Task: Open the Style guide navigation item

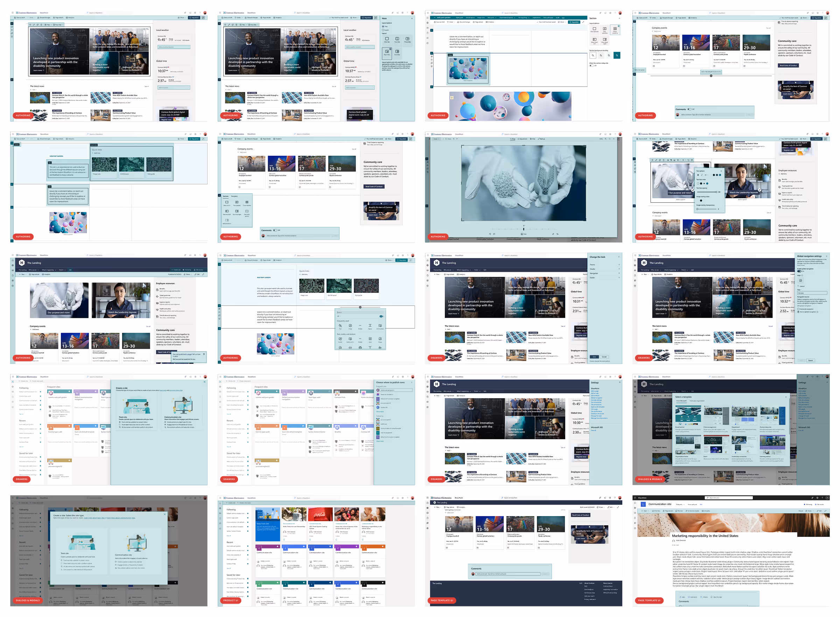Action: pyautogui.click(x=460, y=18)
